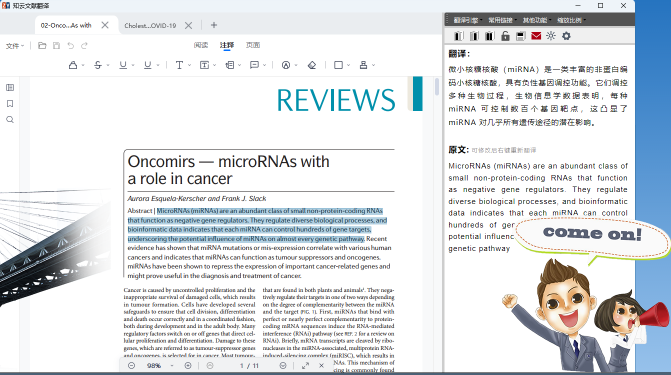Click the open folder icon

coord(42,45)
